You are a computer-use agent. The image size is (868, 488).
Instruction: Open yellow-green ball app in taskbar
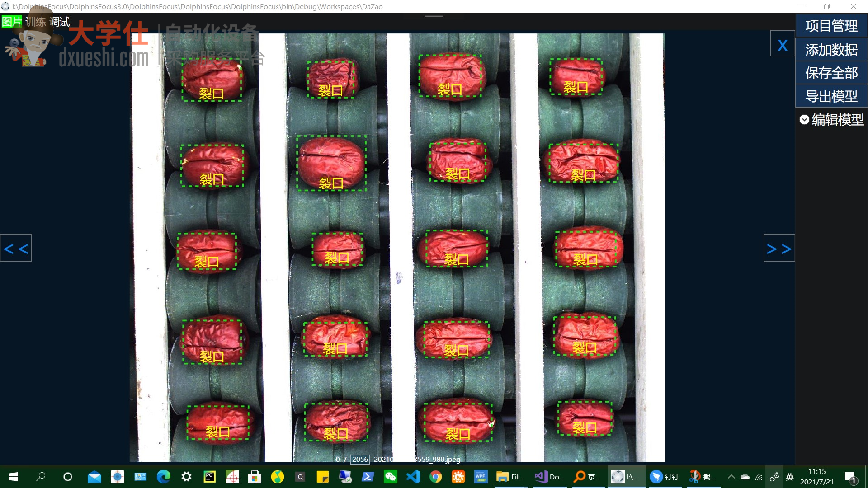pos(277,477)
